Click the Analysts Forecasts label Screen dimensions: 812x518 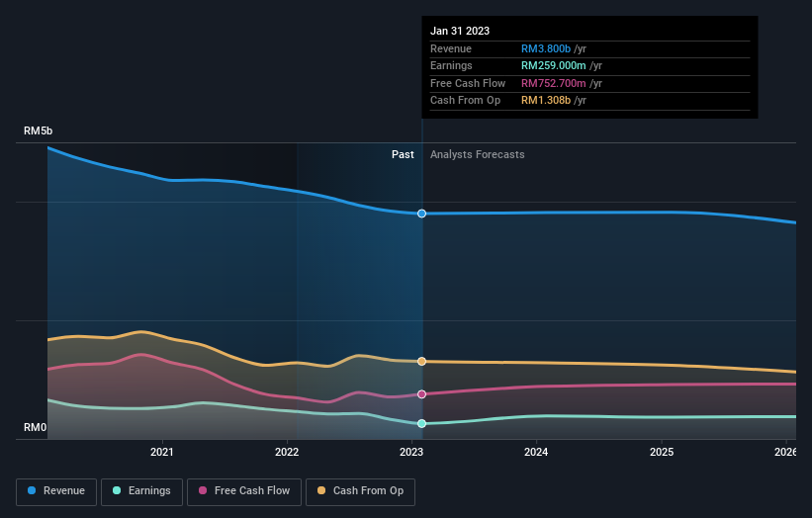click(x=478, y=155)
